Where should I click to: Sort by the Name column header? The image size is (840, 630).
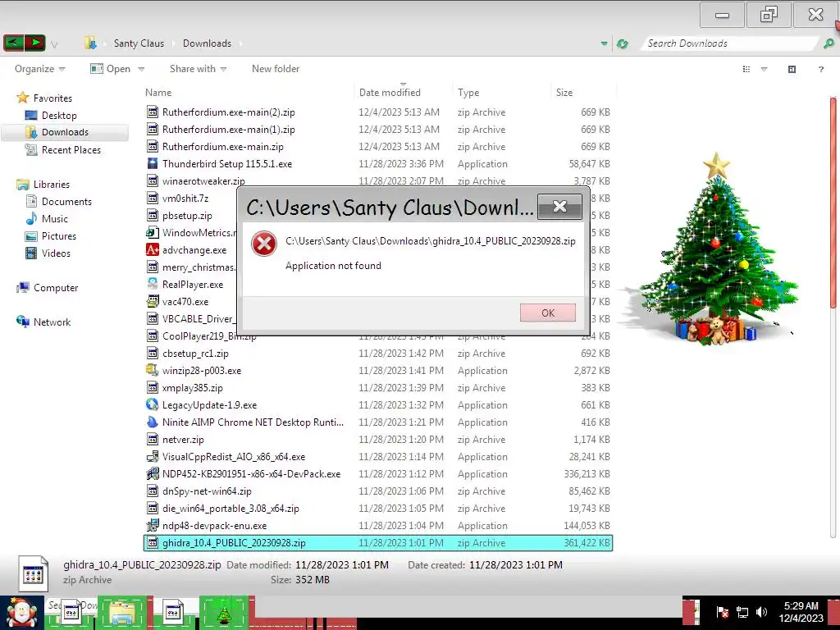coord(158,92)
